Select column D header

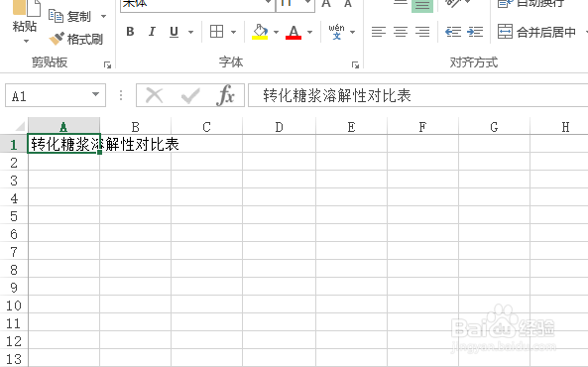tap(279, 126)
